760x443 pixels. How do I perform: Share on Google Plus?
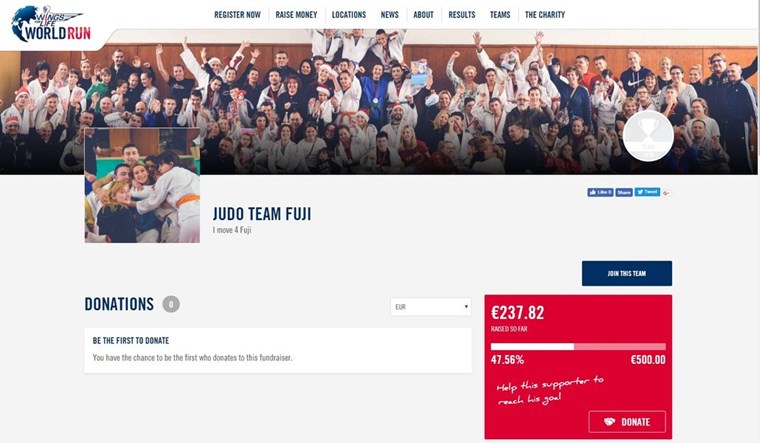(666, 193)
